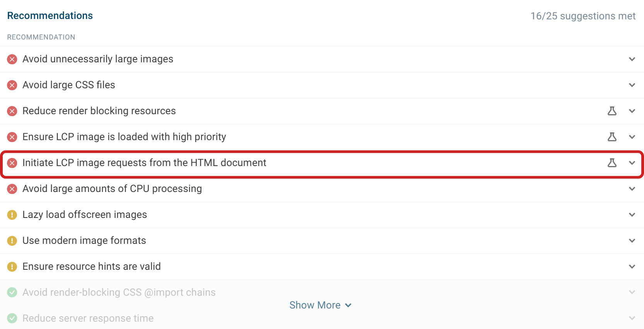
Task: Expand the Lazy load offscreen images chevron
Action: [632, 215]
